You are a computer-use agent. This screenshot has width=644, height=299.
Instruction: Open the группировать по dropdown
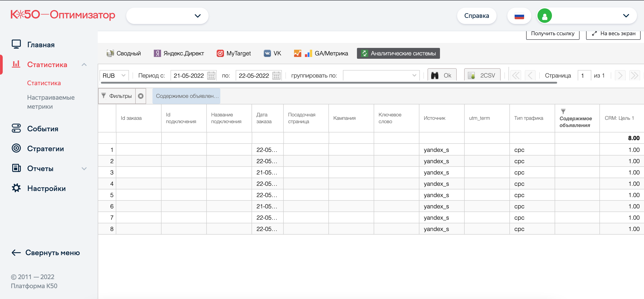click(381, 75)
